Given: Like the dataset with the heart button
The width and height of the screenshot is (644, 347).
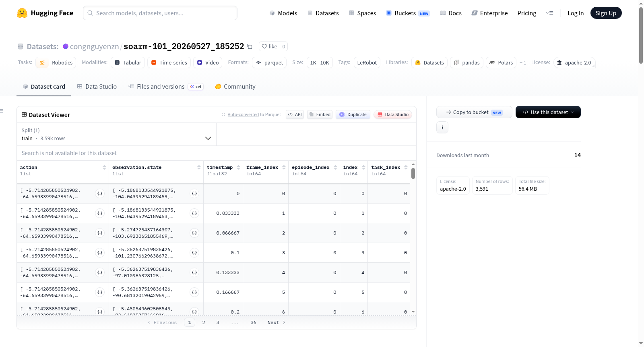Looking at the screenshot, I should tap(269, 46).
